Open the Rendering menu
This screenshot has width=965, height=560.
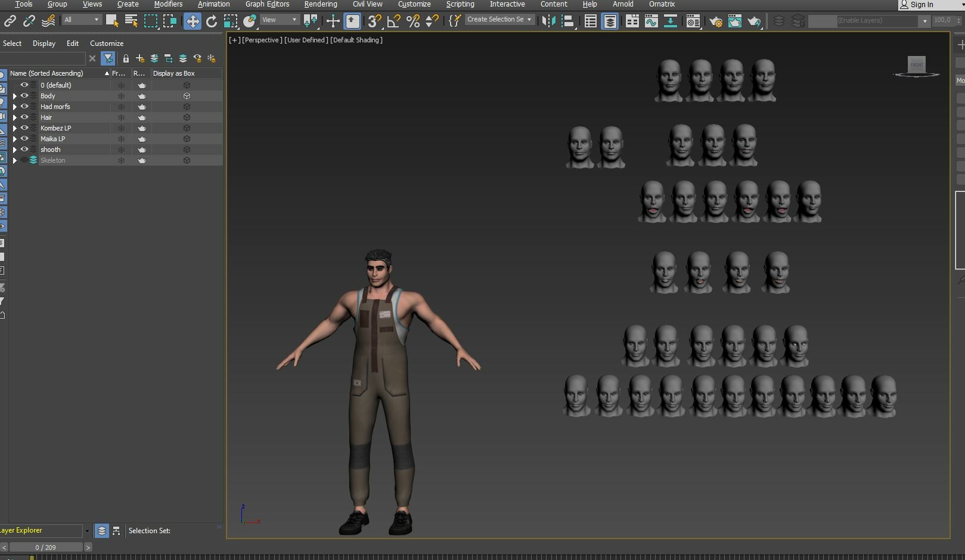pyautogui.click(x=321, y=4)
